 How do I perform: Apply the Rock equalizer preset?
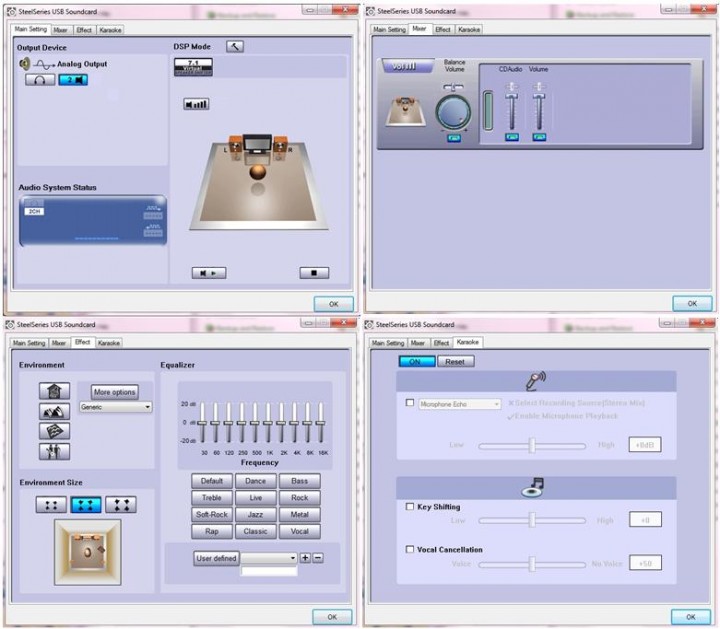click(300, 498)
